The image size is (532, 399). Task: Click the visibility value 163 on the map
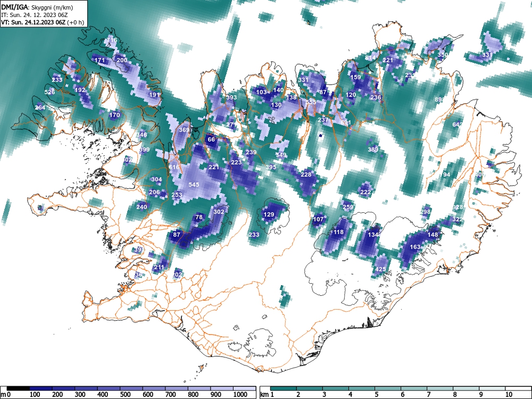click(x=415, y=247)
